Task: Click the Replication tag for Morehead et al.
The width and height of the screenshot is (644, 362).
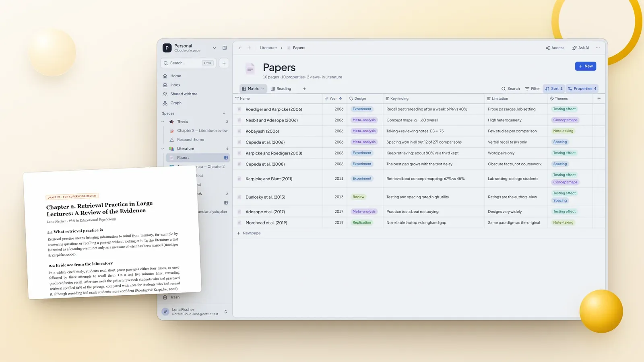Action: tap(362, 223)
